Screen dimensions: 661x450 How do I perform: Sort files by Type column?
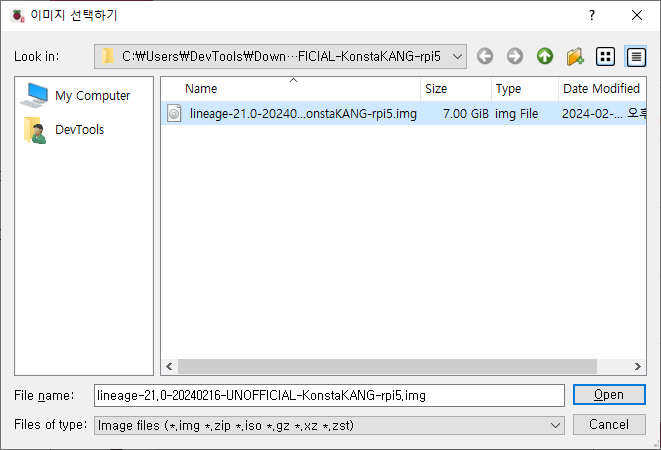click(525, 89)
